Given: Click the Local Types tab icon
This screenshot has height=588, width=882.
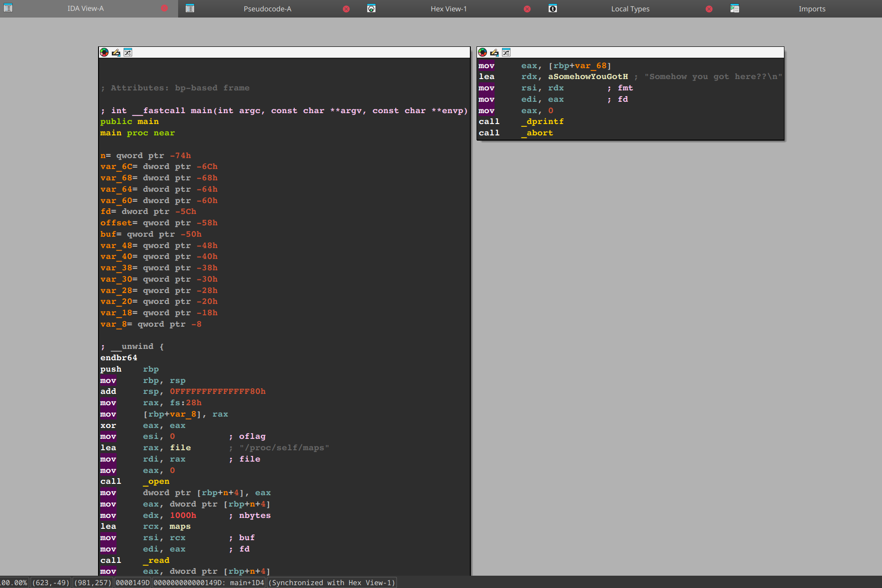Looking at the screenshot, I should (552, 9).
